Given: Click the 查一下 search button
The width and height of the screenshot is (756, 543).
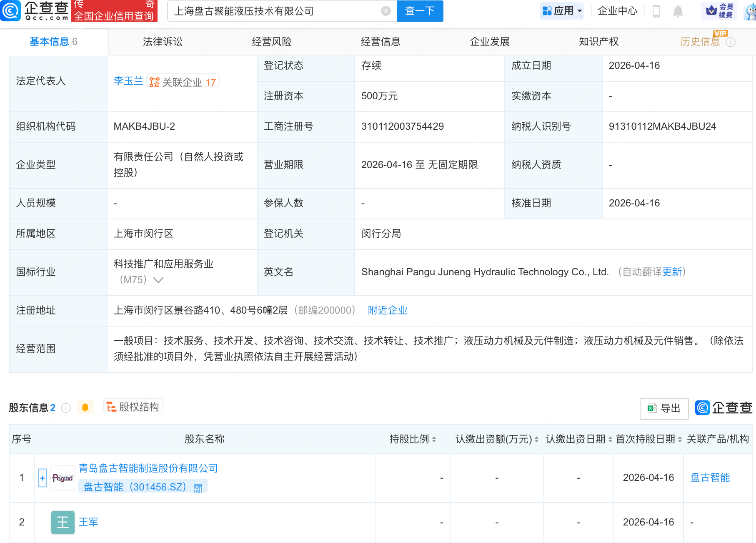Looking at the screenshot, I should (x=419, y=11).
